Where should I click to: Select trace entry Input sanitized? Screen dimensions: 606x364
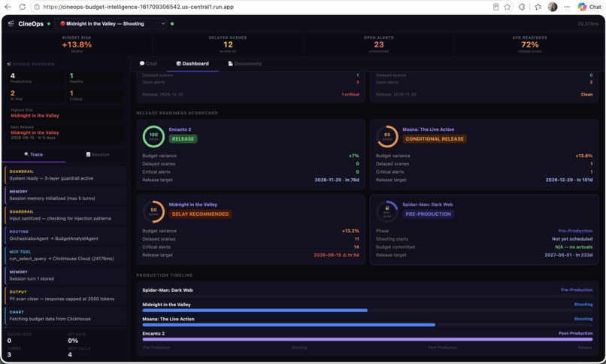coord(65,215)
